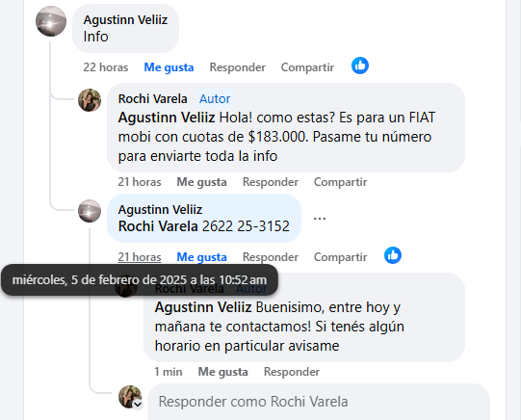
Task: Click the Autor badge next to Rochi Varela
Action: [215, 99]
